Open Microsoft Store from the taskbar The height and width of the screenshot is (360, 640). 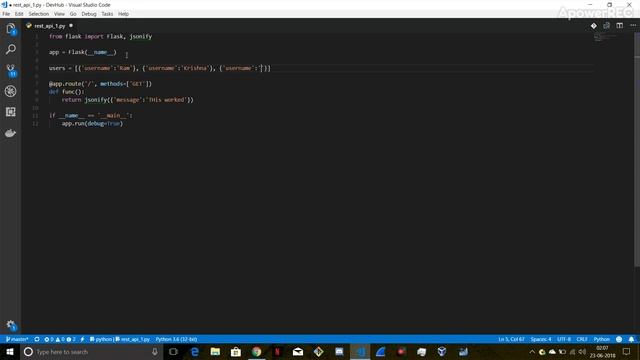tap(236, 352)
